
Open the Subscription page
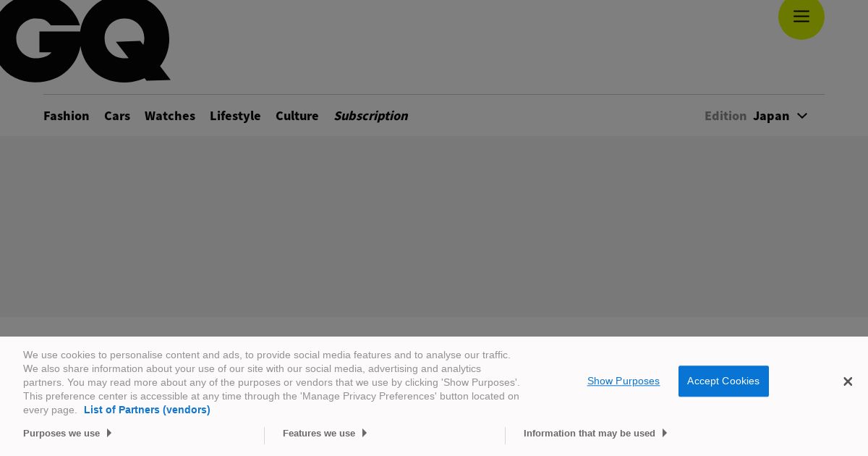[x=371, y=116]
